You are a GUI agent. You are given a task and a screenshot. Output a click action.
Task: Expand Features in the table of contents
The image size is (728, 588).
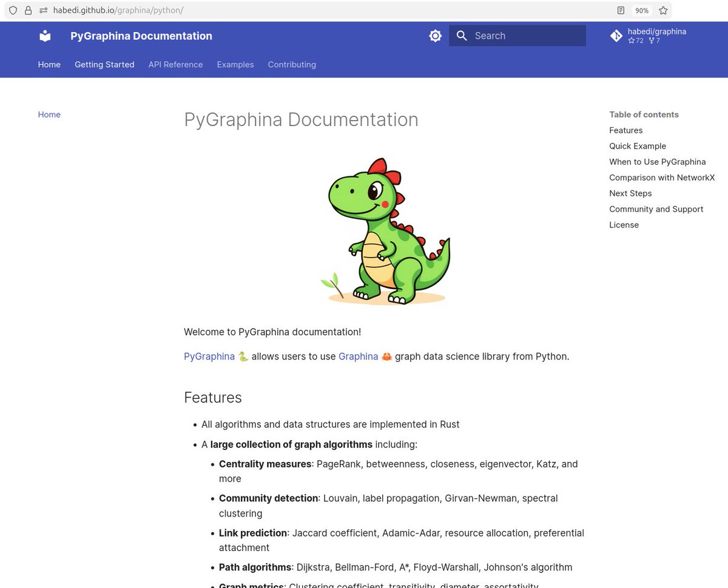(625, 130)
